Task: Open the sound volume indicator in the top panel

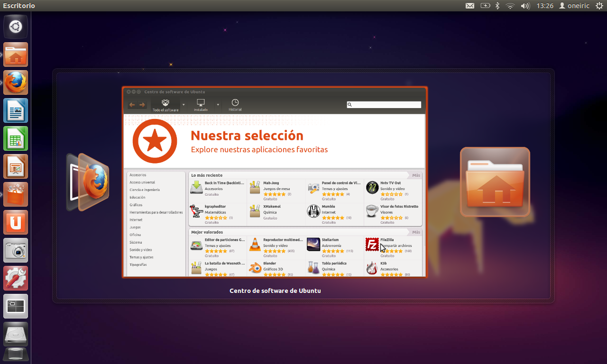Action: tap(525, 6)
